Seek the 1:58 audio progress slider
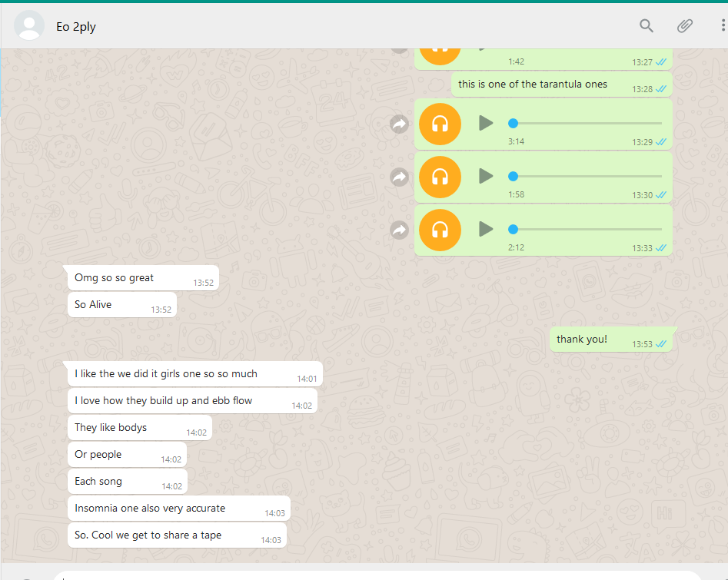Screen dimensions: 728x580 (585, 177)
